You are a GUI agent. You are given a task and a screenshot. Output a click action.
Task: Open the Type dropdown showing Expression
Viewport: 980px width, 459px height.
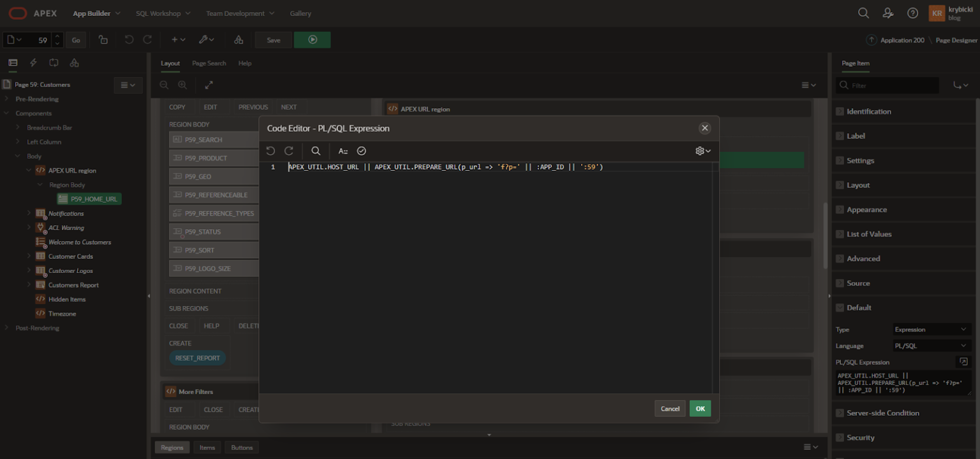point(931,330)
